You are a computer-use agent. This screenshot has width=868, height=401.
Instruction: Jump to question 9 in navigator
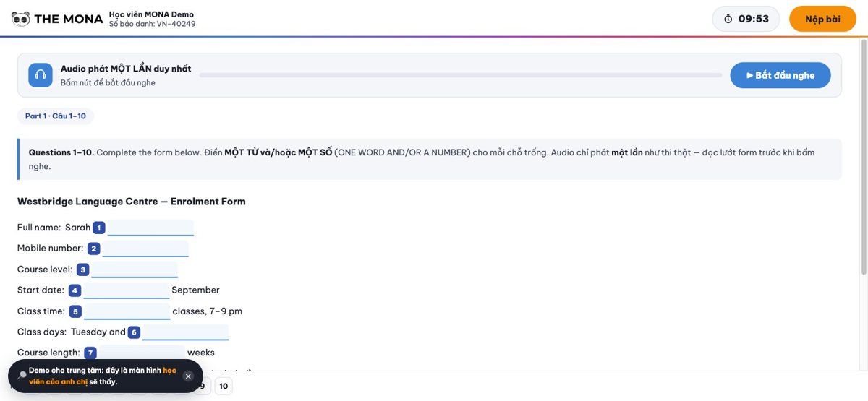pos(203,387)
